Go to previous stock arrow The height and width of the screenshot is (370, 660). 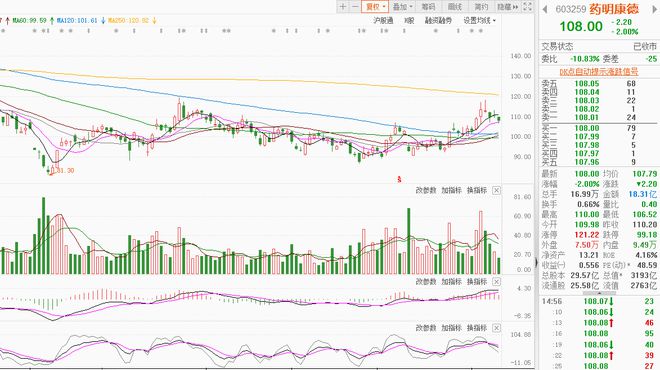[545, 9]
